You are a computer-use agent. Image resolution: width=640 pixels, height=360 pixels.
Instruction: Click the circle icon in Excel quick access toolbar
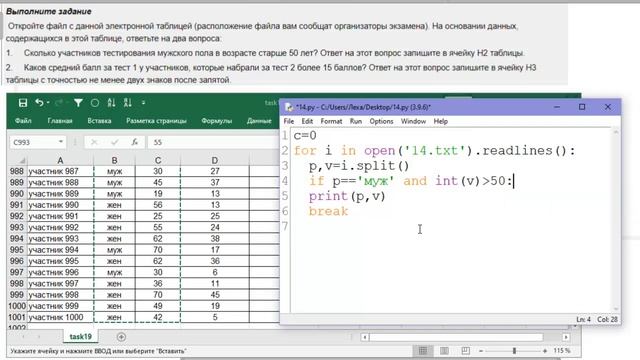(x=95, y=103)
